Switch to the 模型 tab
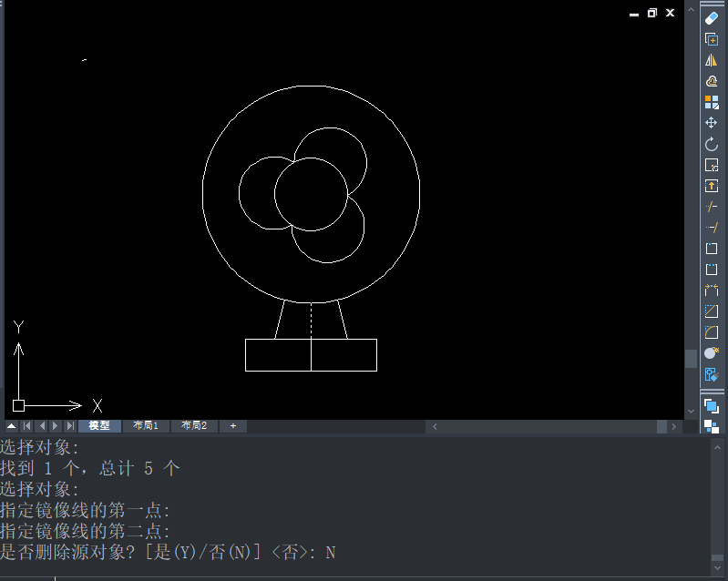Screen dimensions: 728x581 click(99, 425)
